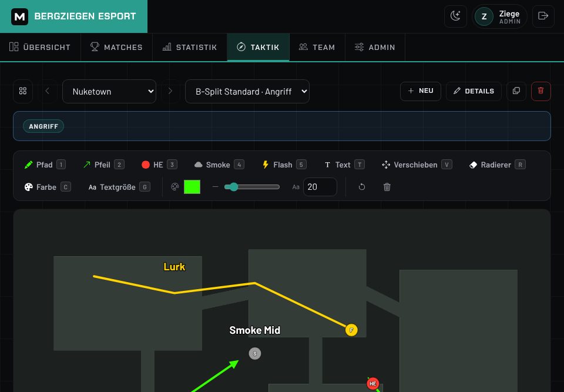Select the Lurk text label on map
The height and width of the screenshot is (392, 564).
(x=174, y=267)
